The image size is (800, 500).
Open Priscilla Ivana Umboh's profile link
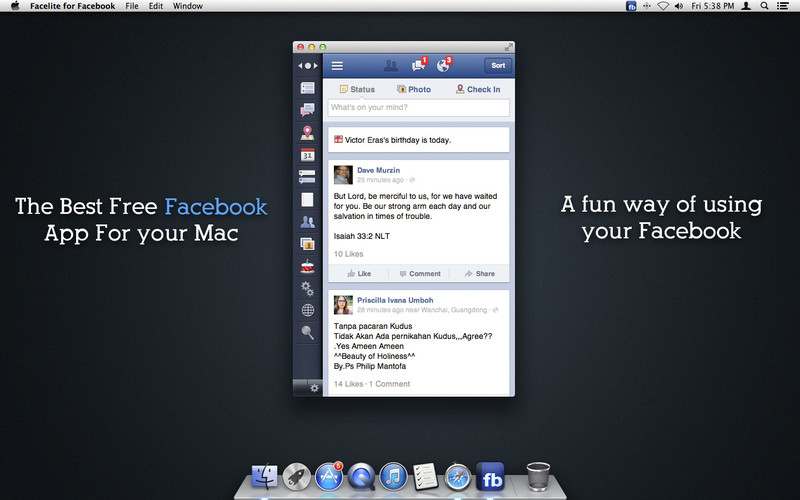pyautogui.click(x=395, y=300)
